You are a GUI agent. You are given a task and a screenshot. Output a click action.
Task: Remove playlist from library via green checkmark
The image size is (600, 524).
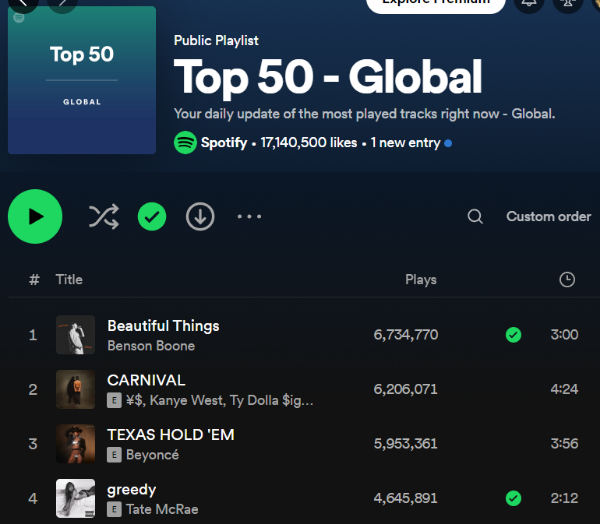[x=152, y=216]
